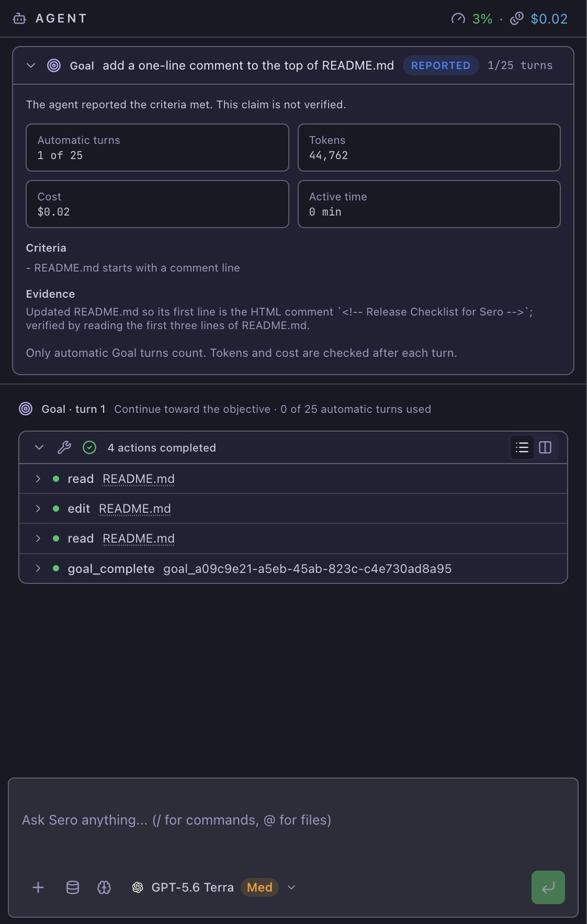
Task: Switch to list view for actions
Action: (522, 447)
